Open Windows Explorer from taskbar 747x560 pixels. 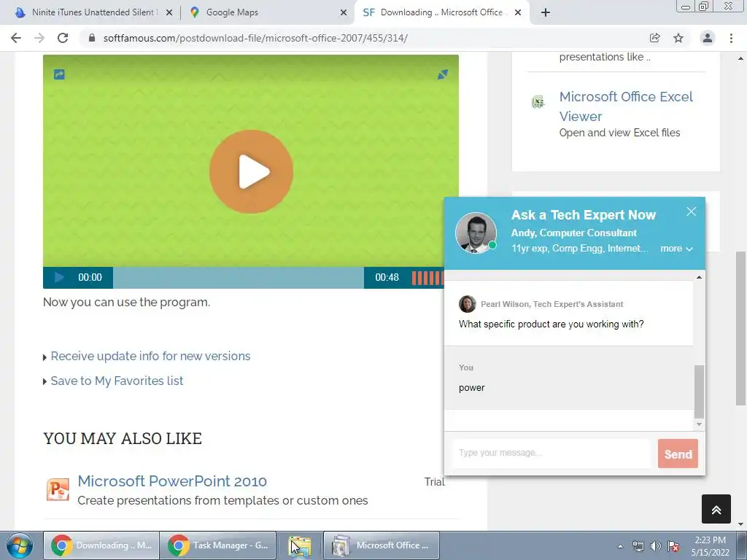(x=300, y=545)
